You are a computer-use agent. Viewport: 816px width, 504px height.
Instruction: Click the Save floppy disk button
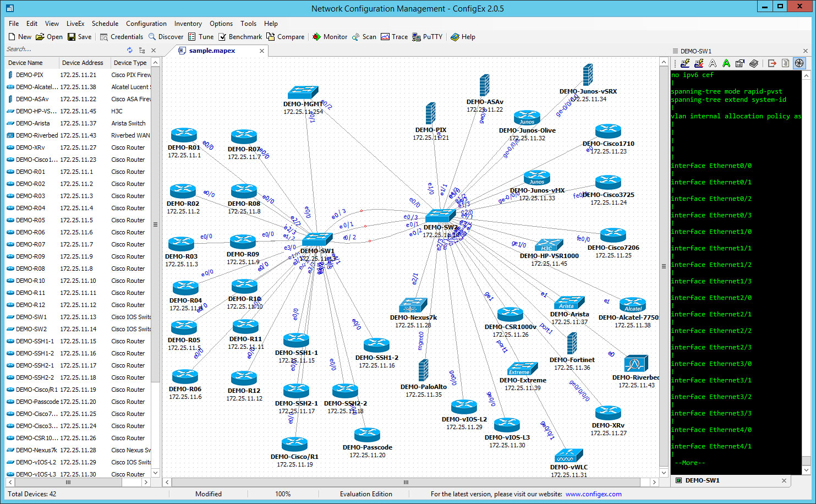tap(79, 37)
